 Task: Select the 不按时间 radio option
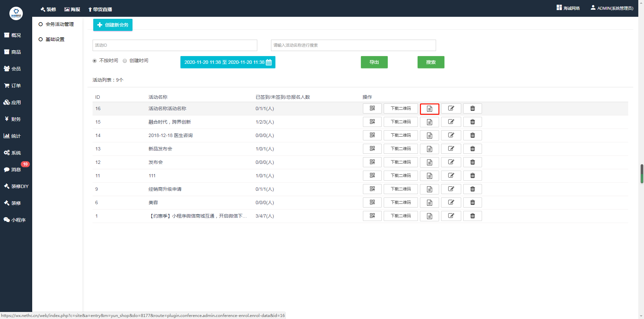95,61
